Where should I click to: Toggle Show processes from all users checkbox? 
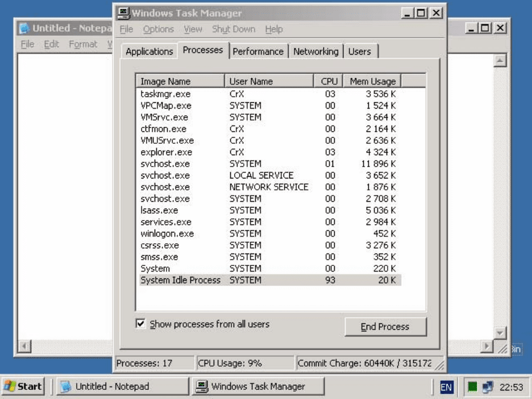pos(140,323)
